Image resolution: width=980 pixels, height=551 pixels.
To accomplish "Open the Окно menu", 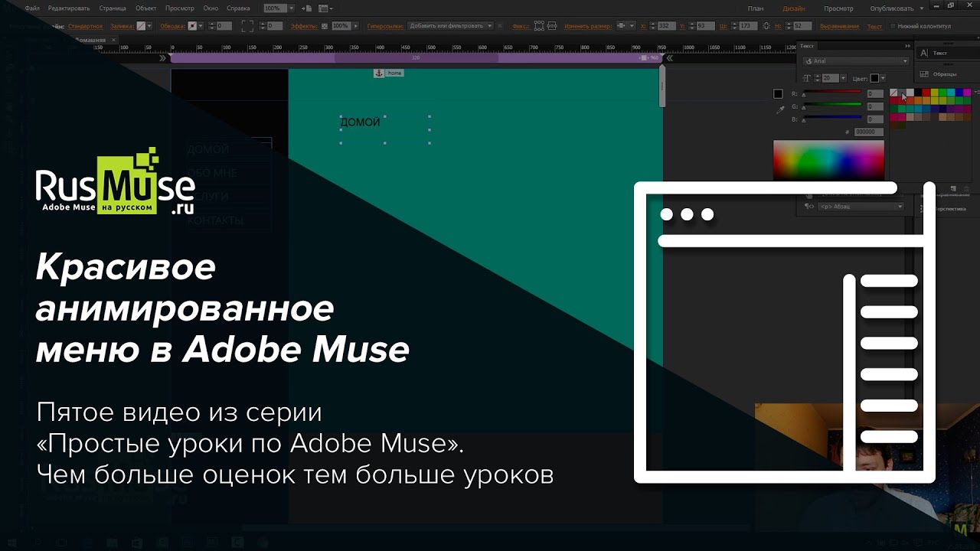I will (x=211, y=8).
